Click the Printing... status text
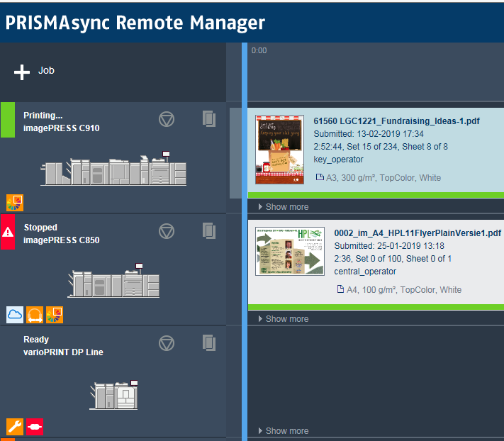The image size is (504, 441). pyautogui.click(x=43, y=116)
